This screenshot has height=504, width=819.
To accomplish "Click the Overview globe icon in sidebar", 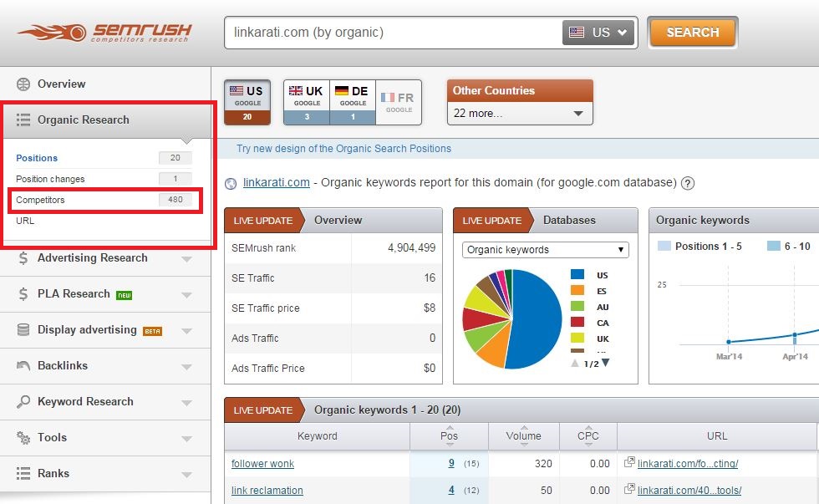I will point(23,84).
